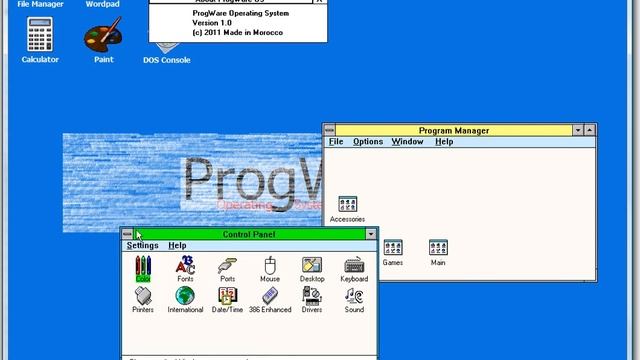Open Printers icon in Control Panel
This screenshot has width=640, height=360.
click(143, 300)
